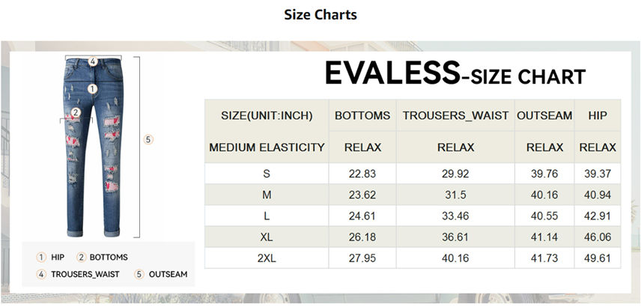Click the XL hip value 46.06
The height and width of the screenshot is (307, 644).
click(598, 237)
